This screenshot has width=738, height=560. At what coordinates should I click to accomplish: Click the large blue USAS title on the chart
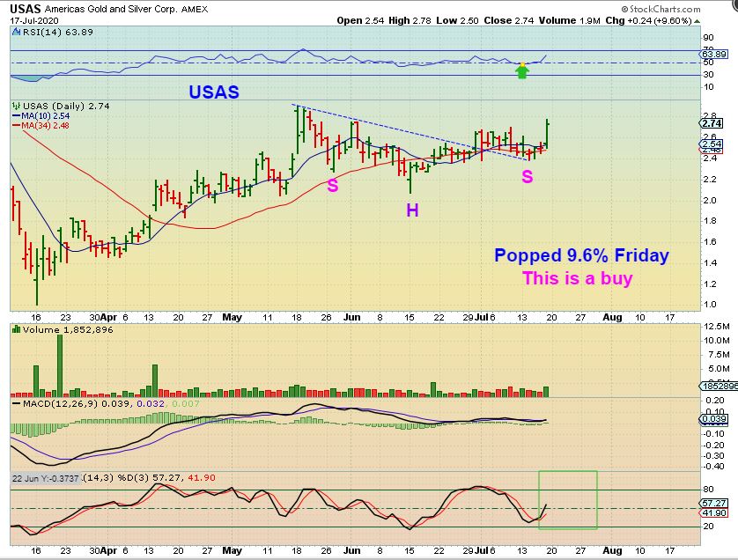[x=214, y=92]
